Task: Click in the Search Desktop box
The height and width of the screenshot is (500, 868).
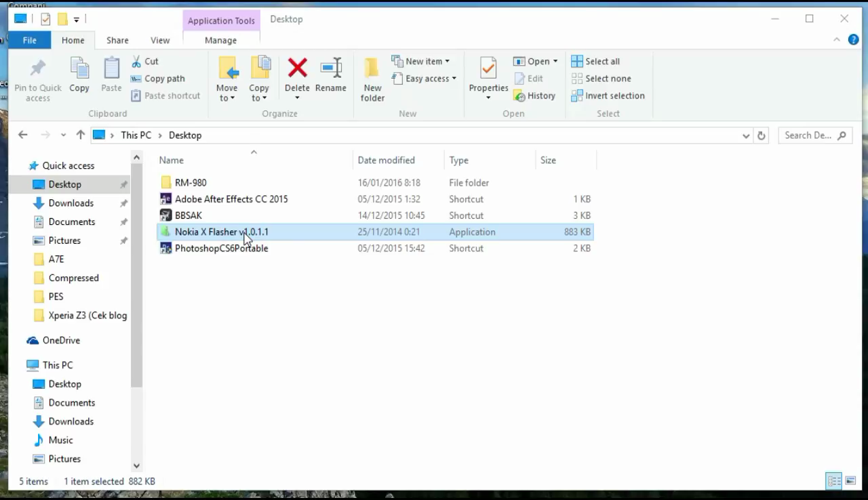Action: point(814,136)
